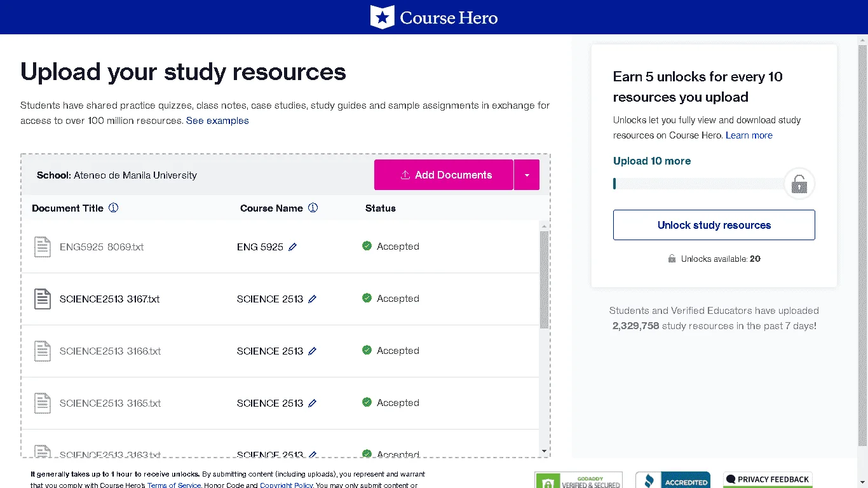The image size is (868, 488).
Task: Click the Upload your study resources heading
Action: [x=184, y=72]
